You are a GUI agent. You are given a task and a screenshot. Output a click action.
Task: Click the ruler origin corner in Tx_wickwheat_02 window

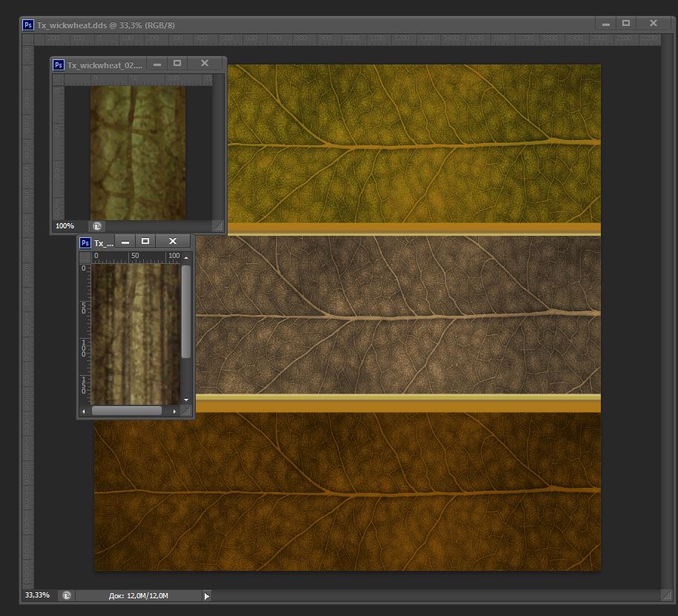pyautogui.click(x=58, y=79)
